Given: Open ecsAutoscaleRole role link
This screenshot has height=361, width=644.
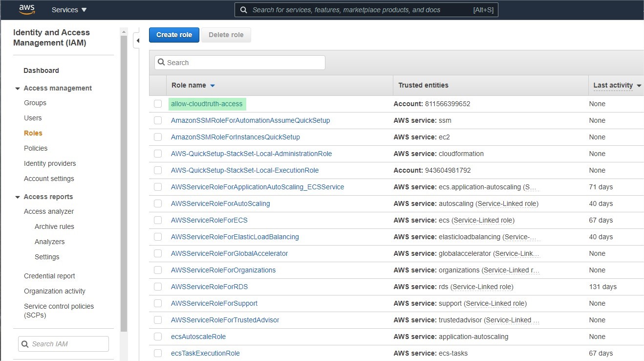Looking at the screenshot, I should point(198,337).
